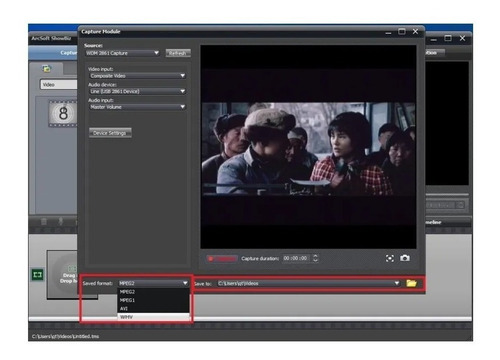This screenshot has width=500, height=360.
Task: Click the camera snapshot icon
Action: 405,258
